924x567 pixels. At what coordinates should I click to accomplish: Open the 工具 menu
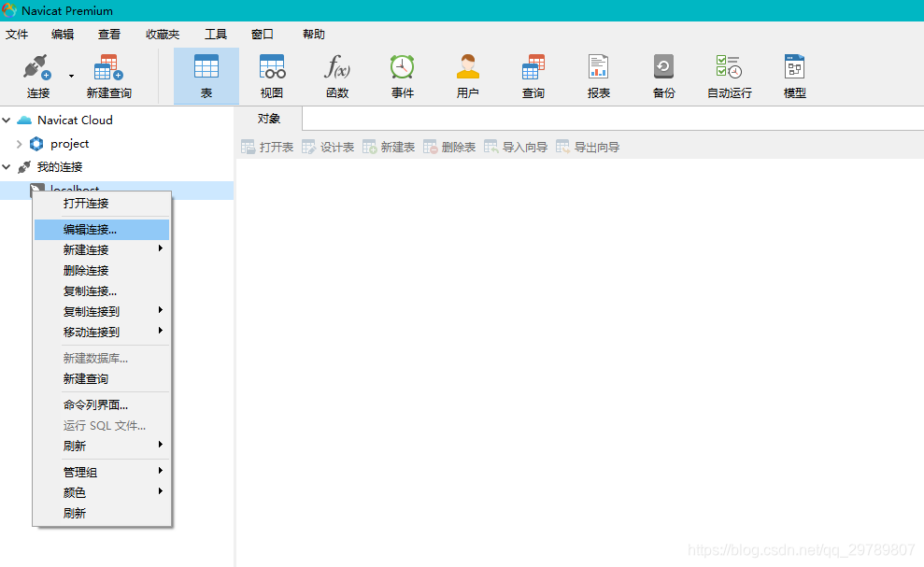[x=216, y=35]
